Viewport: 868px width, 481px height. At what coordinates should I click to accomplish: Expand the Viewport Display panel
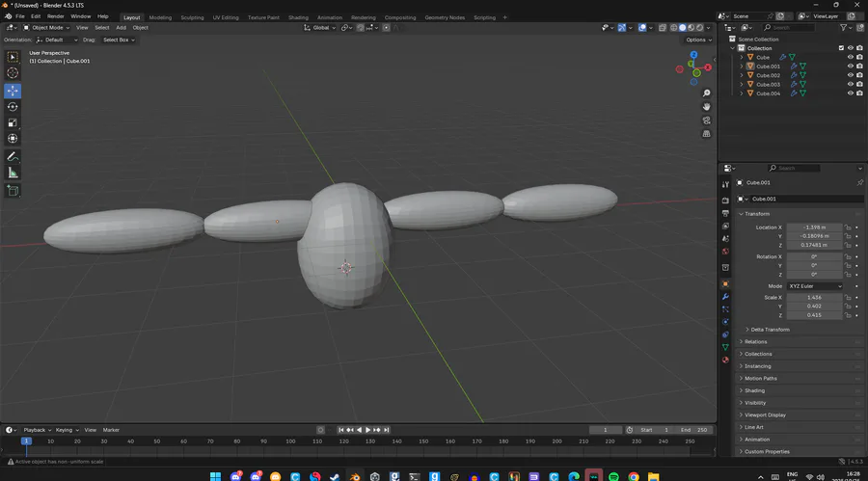(x=765, y=415)
